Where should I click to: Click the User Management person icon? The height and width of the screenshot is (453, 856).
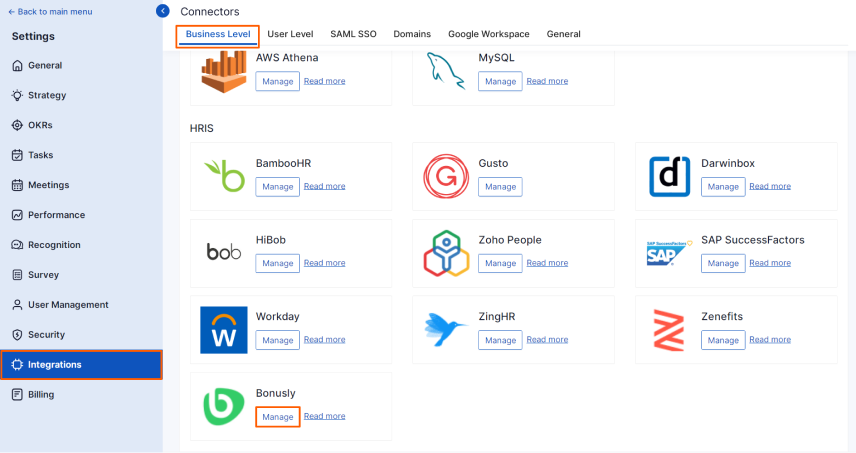click(x=17, y=305)
